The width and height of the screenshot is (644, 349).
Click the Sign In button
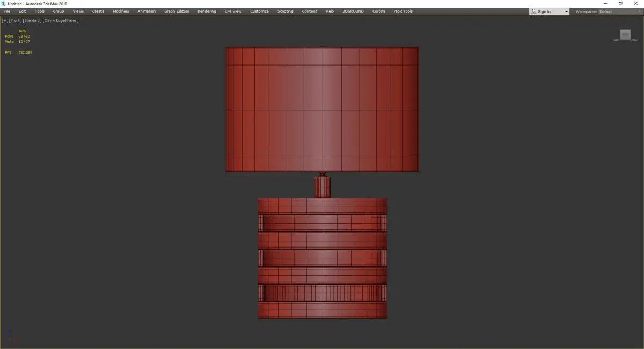pos(544,11)
